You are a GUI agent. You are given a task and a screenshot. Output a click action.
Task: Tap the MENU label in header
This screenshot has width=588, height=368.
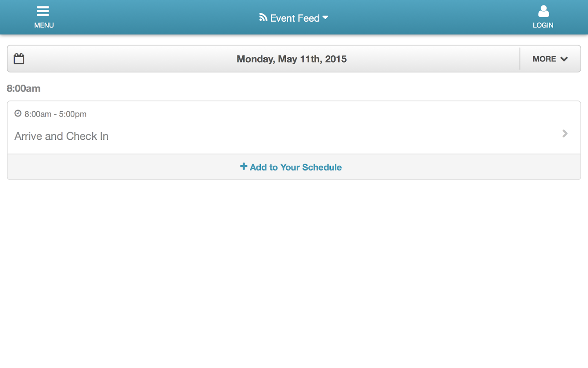point(44,25)
